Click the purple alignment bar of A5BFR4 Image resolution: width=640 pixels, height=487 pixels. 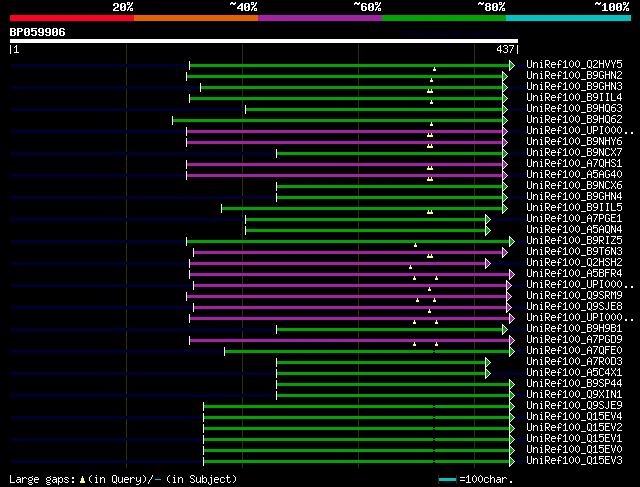tap(349, 275)
